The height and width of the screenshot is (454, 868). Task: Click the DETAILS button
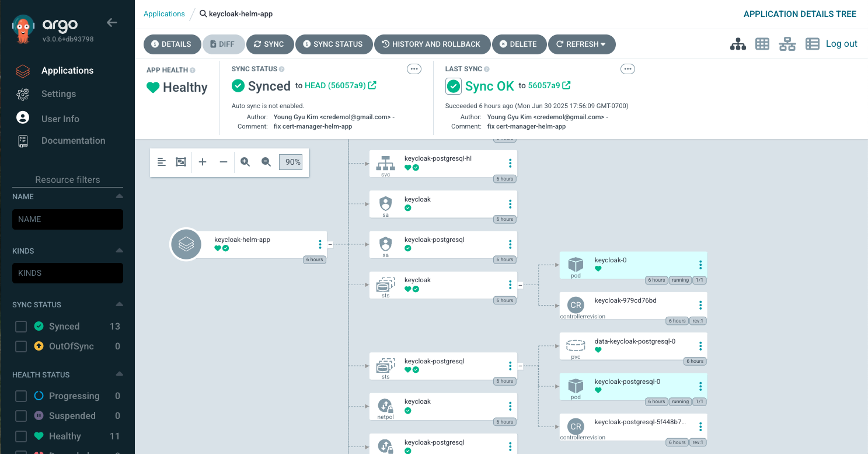(172, 44)
